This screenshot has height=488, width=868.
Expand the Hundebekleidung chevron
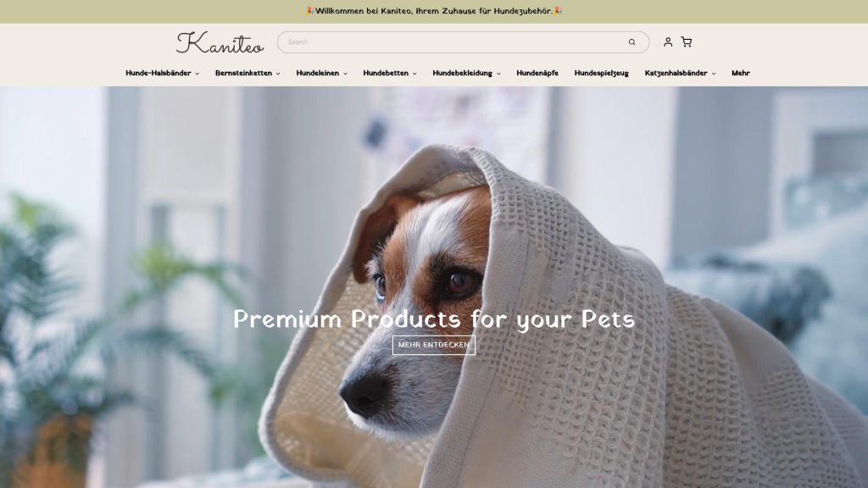point(498,74)
